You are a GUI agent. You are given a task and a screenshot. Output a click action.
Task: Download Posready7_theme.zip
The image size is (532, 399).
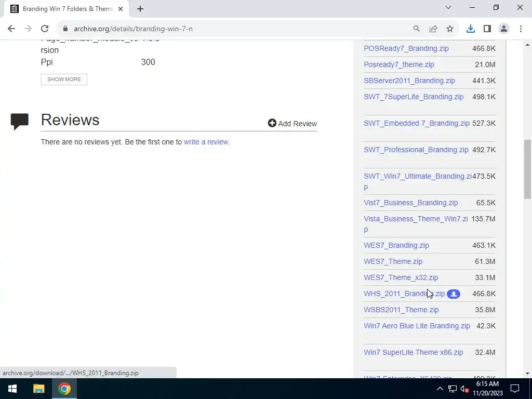click(398, 64)
